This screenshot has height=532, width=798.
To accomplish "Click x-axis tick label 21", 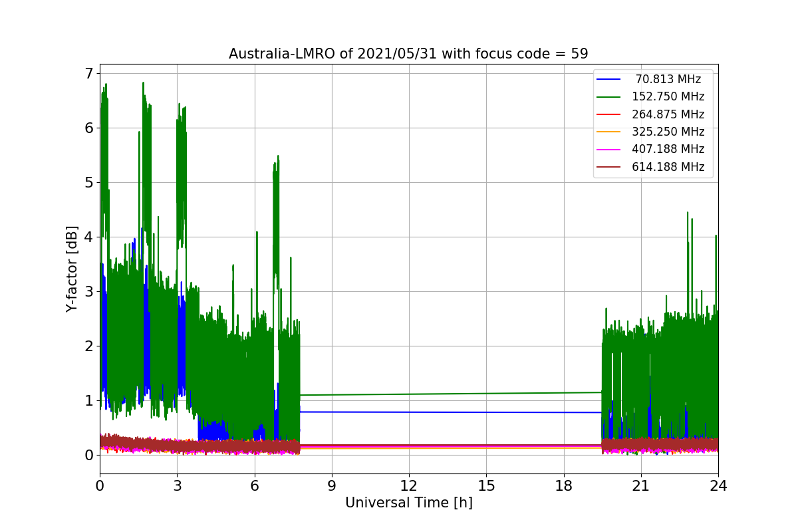I will click(x=641, y=486).
